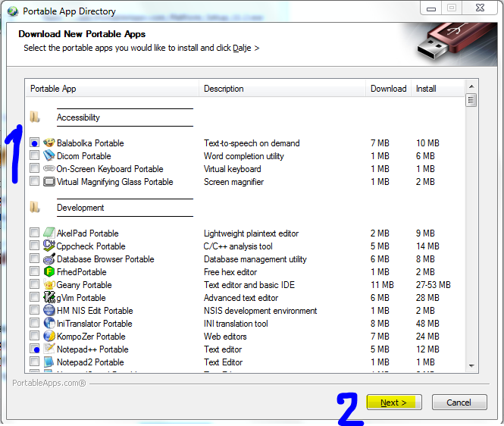This screenshot has width=504, height=426.
Task: Sort by the Install column header
Action: [438, 89]
